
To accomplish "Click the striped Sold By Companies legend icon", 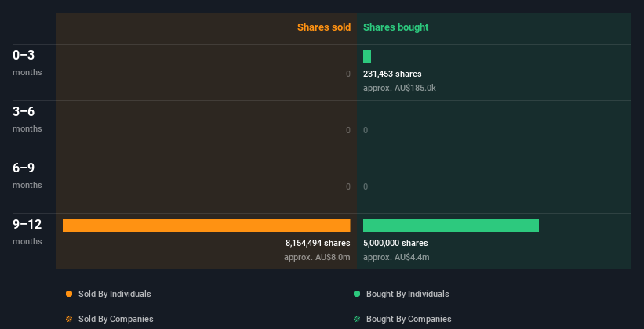I will coord(69,319).
